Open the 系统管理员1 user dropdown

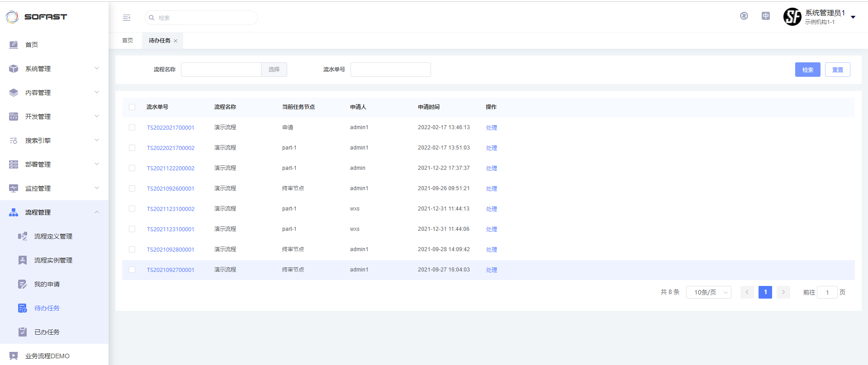coord(853,17)
